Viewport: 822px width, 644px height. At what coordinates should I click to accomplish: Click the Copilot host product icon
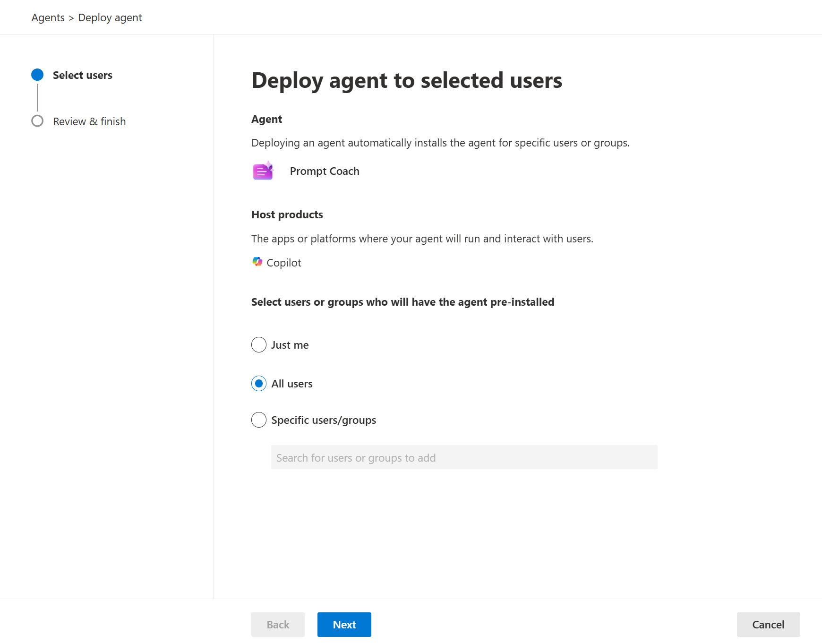tap(257, 262)
